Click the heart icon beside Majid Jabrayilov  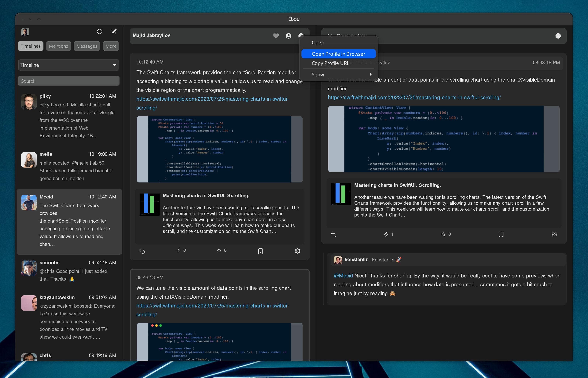coord(276,36)
